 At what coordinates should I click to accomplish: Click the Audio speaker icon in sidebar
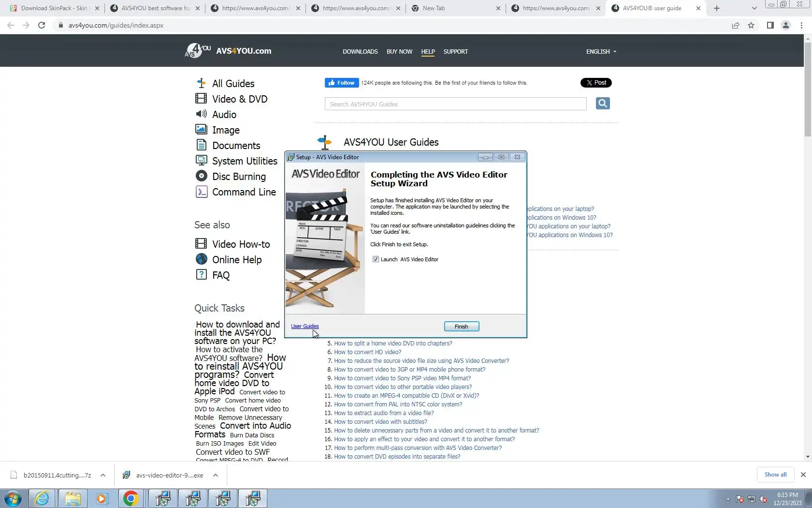[x=201, y=114]
